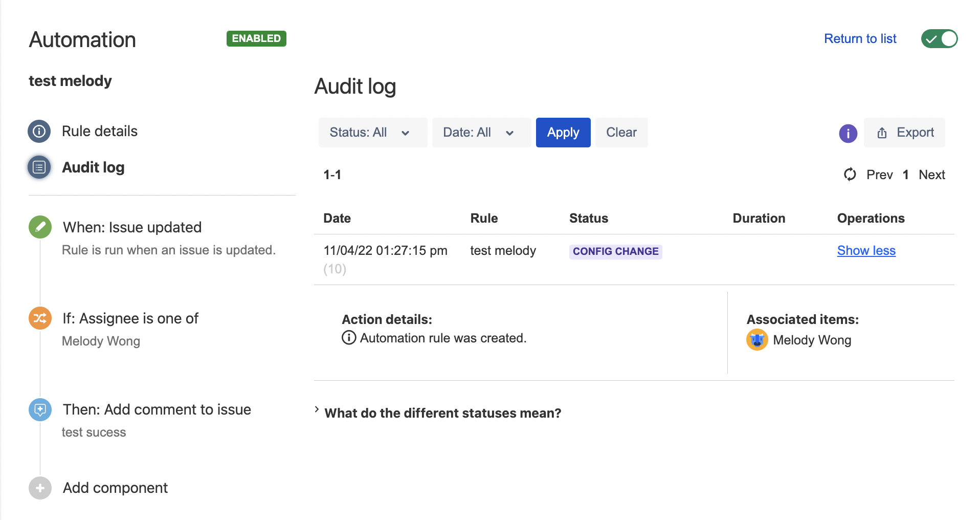Image resolution: width=980 pixels, height=520 pixels.
Task: Click Add component label
Action: click(x=115, y=488)
